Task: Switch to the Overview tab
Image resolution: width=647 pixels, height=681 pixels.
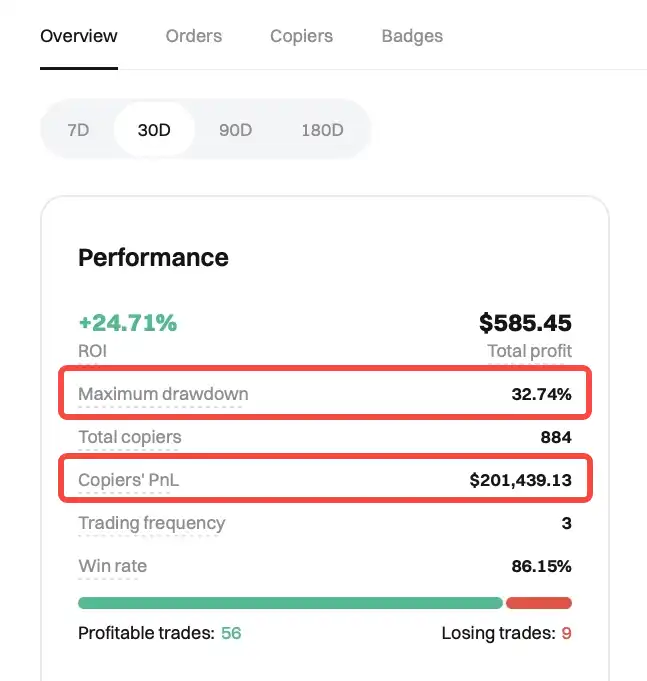Action: (x=79, y=36)
